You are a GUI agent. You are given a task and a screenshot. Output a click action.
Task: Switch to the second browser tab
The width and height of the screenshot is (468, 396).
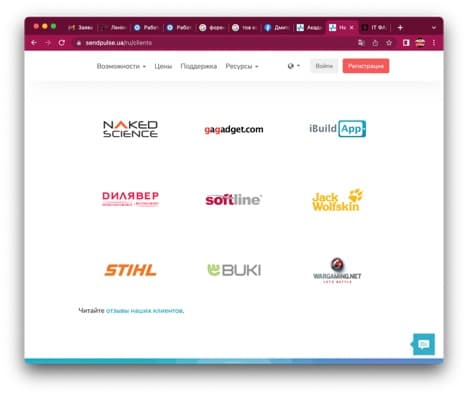click(114, 28)
